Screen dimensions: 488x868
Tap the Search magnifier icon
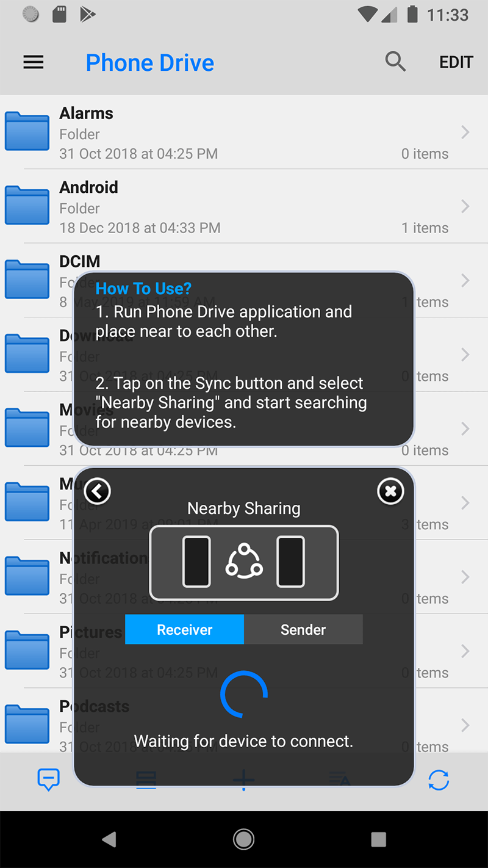(395, 62)
